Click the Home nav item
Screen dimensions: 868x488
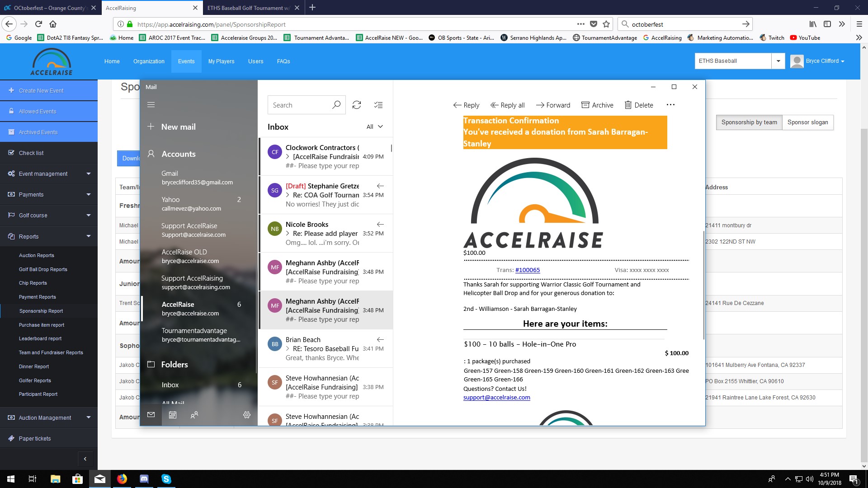tap(112, 61)
